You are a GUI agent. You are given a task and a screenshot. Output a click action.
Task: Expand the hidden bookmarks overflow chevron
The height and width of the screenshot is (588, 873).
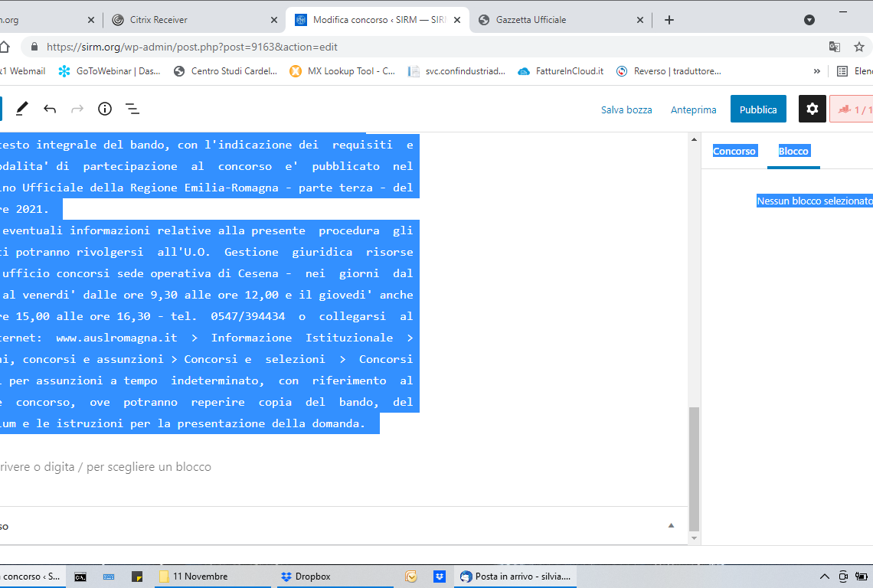point(817,71)
